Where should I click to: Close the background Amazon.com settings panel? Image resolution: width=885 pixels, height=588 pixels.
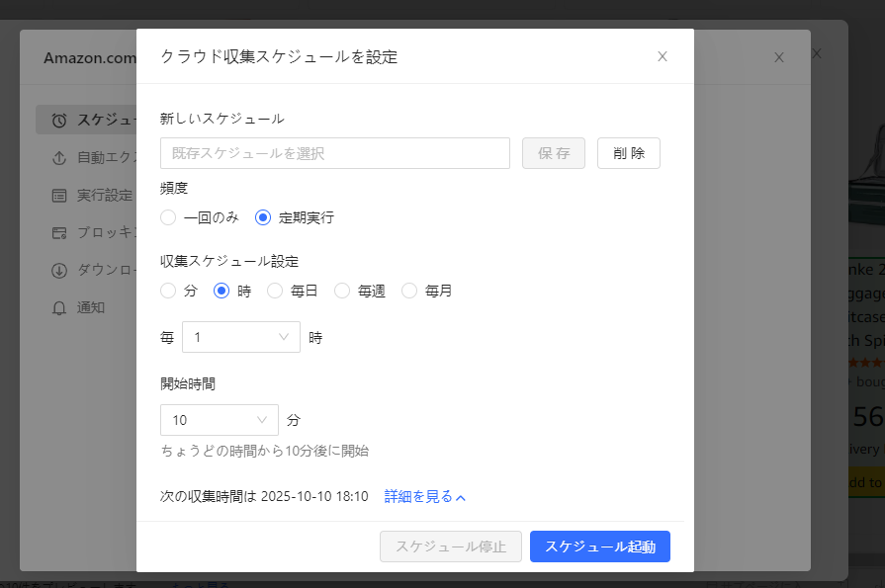779,57
